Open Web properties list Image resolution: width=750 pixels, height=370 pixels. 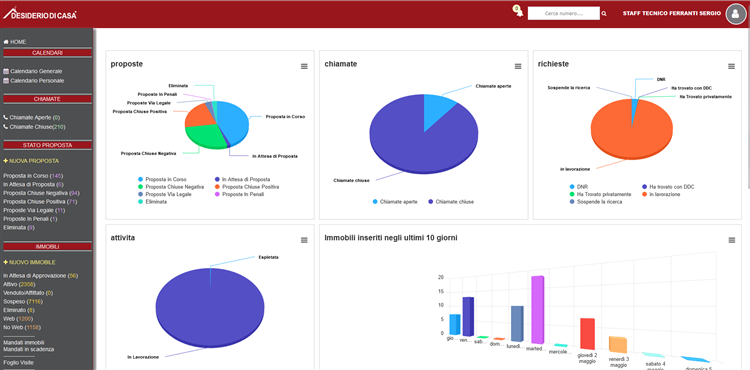tap(18, 319)
